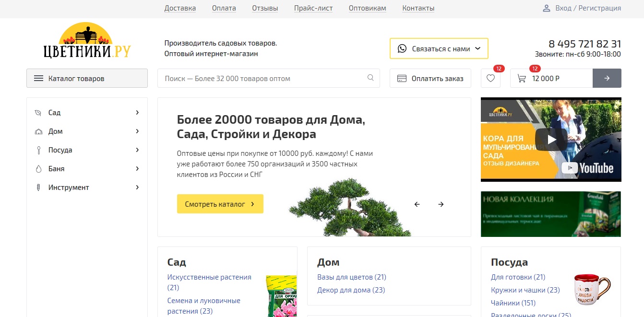
Task: Click in the product search field
Action: (x=269, y=78)
